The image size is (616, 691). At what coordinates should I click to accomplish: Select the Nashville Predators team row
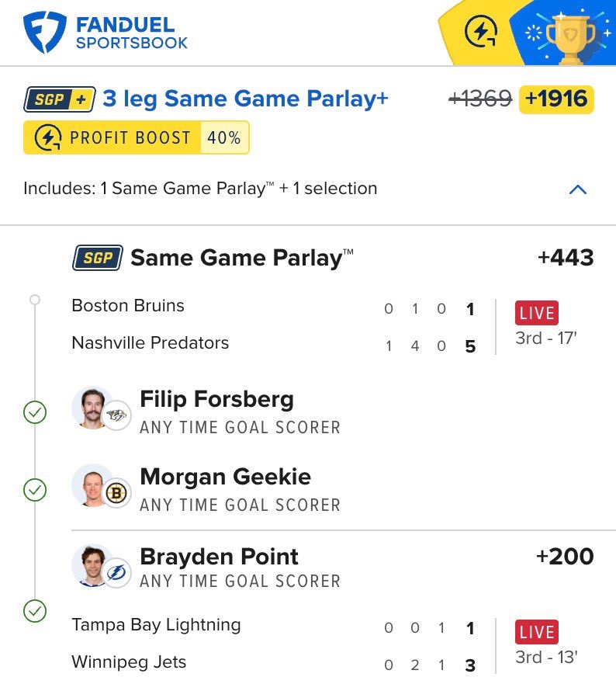pos(151,343)
